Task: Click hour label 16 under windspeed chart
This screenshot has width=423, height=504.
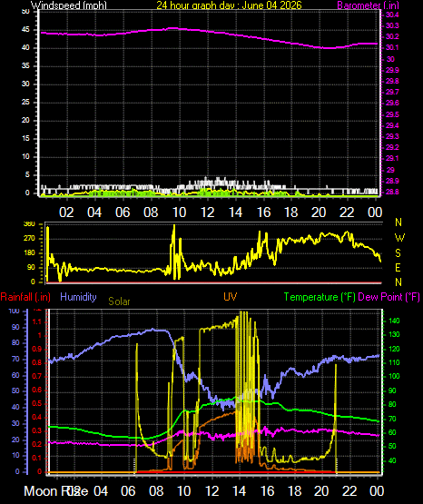Action: pyautogui.click(x=263, y=212)
